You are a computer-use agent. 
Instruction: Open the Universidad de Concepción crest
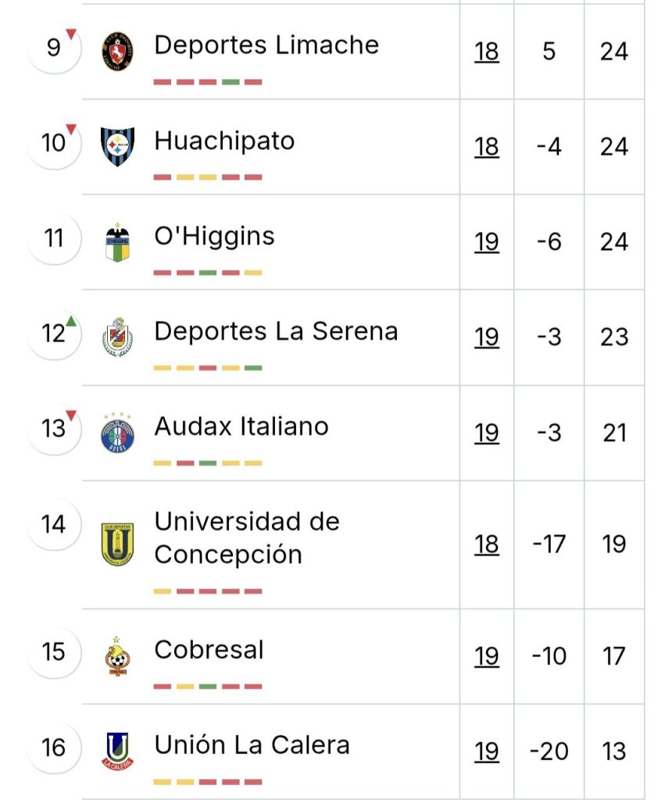pyautogui.click(x=117, y=545)
